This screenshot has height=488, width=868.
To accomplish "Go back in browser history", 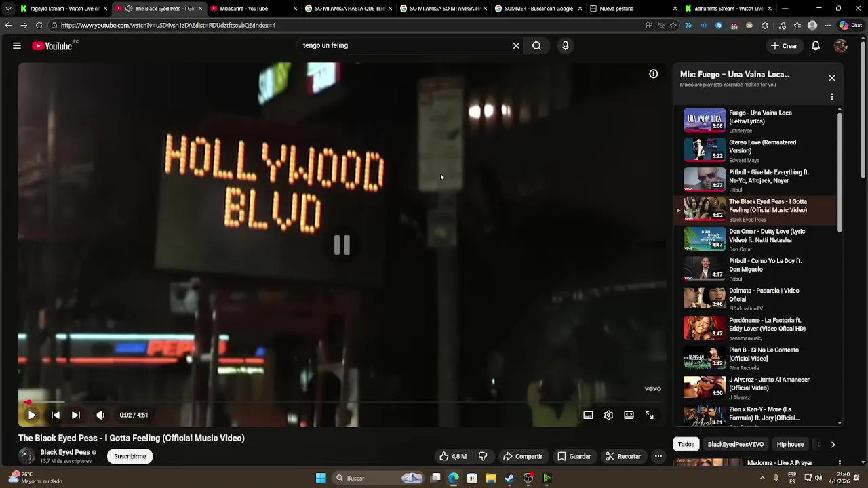I will 8,26.
